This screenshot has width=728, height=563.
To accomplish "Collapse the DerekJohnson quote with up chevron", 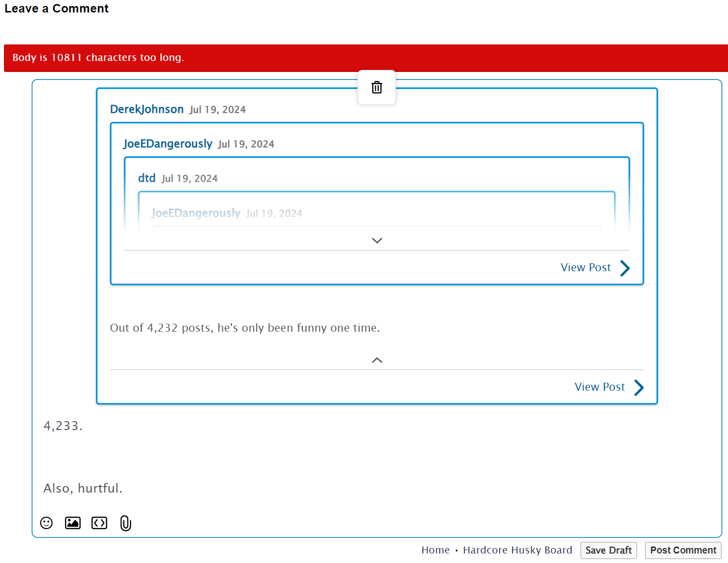I will (x=377, y=360).
